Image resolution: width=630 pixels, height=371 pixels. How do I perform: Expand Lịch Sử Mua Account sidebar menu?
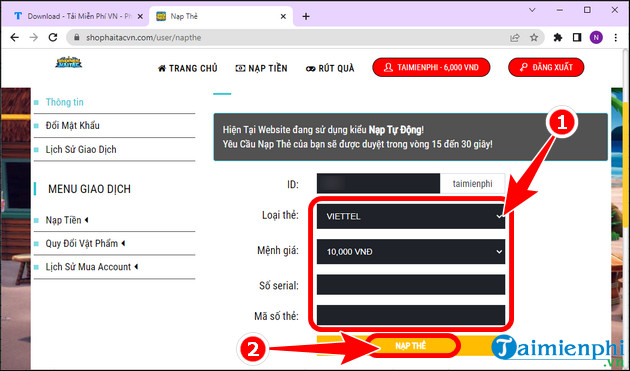click(92, 267)
